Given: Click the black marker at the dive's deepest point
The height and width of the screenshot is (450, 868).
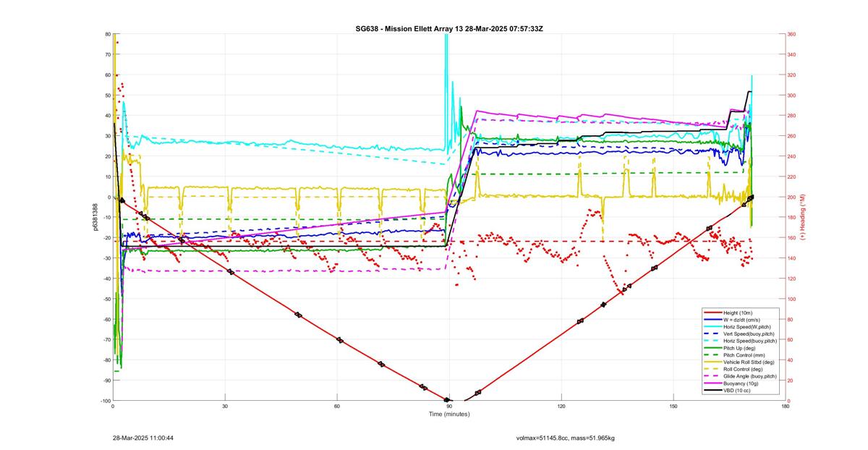Looking at the screenshot, I should [x=447, y=400].
